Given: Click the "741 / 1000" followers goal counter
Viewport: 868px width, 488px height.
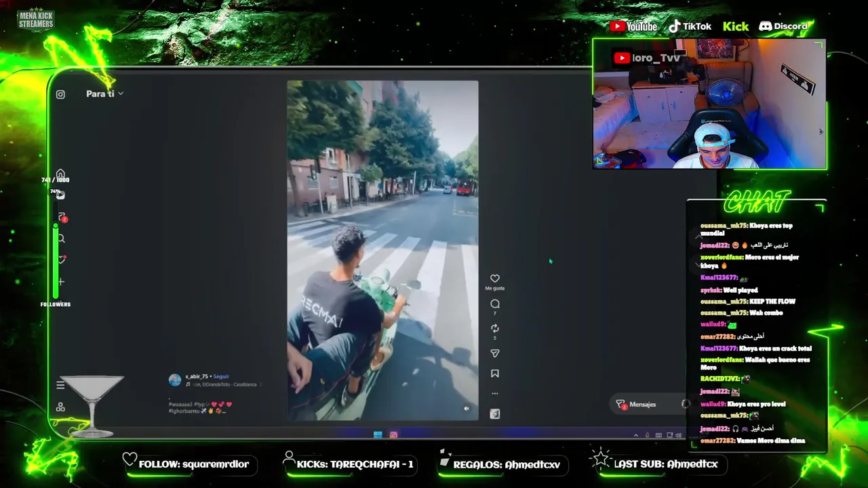Looking at the screenshot, I should click(x=56, y=180).
